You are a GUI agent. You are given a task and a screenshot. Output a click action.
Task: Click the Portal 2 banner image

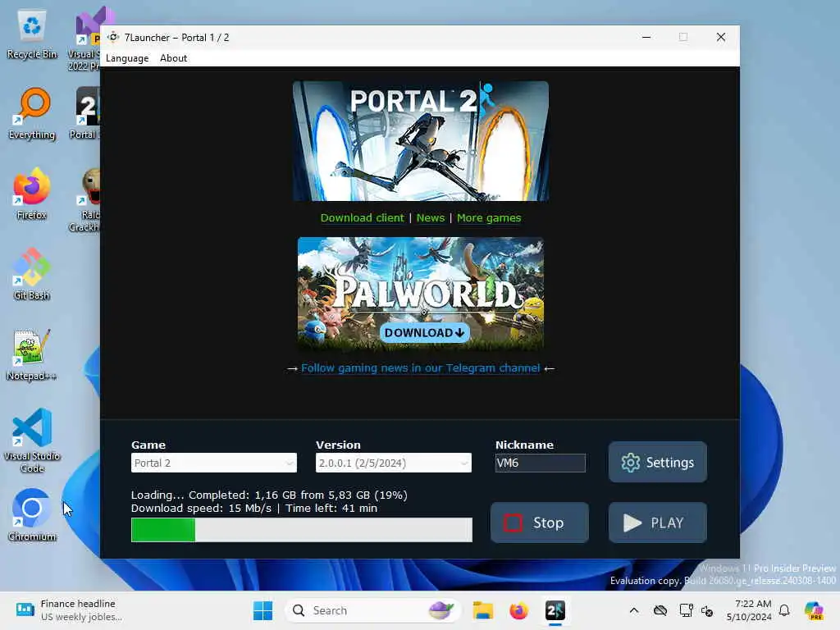pyautogui.click(x=421, y=141)
